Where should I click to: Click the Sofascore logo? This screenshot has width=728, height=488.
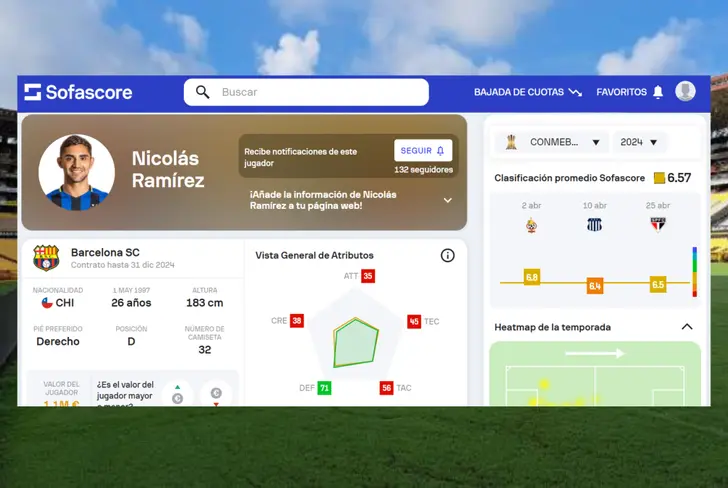(78, 92)
